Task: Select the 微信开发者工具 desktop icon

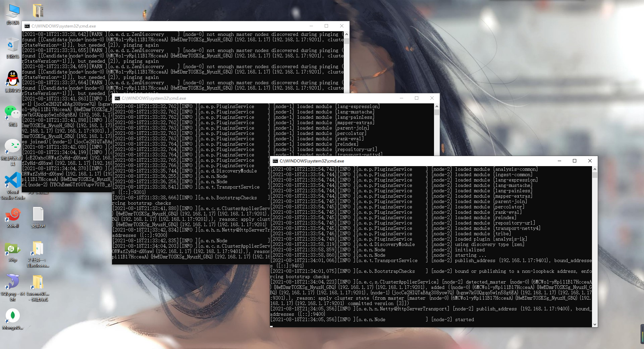Action: point(13,152)
